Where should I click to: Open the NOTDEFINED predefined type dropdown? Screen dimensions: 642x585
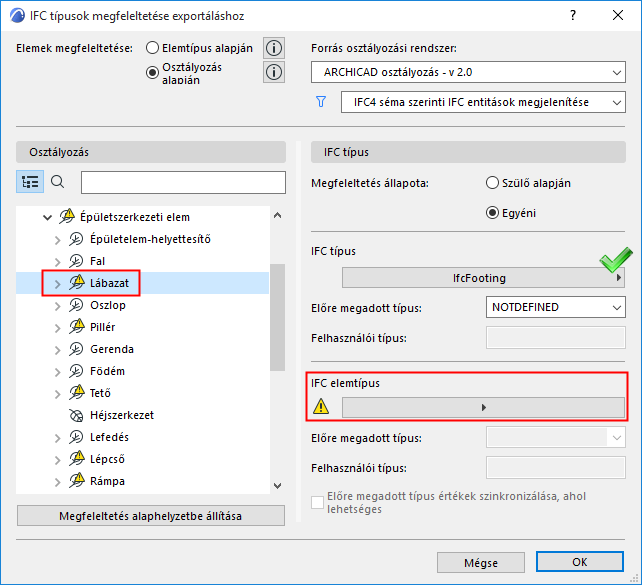coord(555,307)
